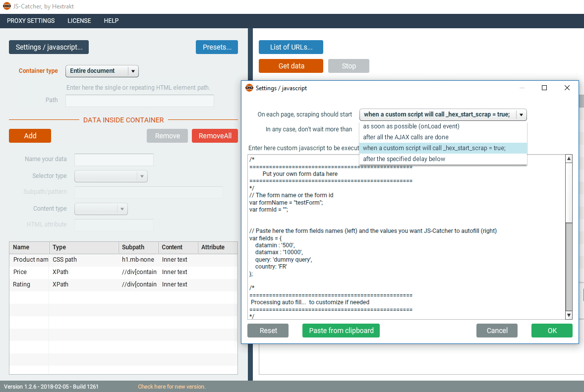Click inside the custom javascript editor

407,237
